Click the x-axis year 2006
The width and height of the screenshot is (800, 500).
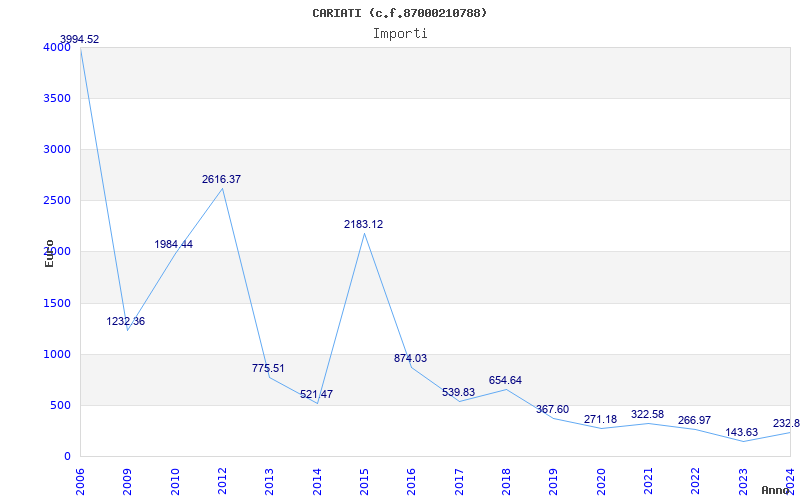81,481
